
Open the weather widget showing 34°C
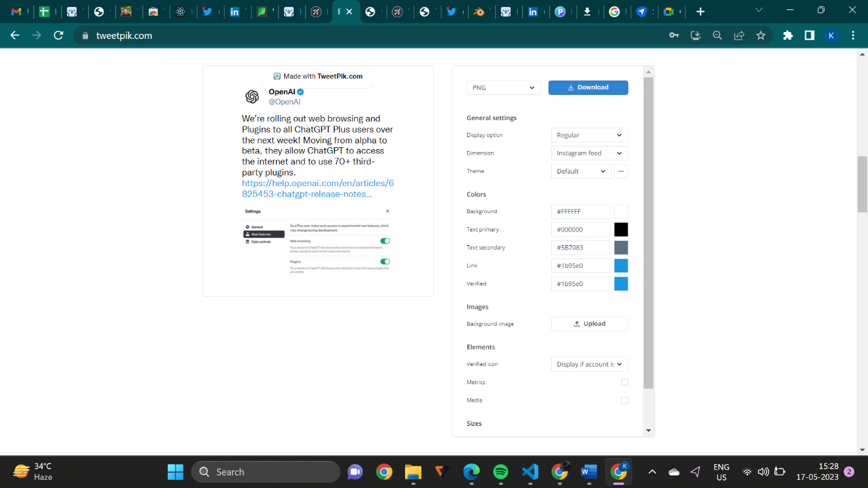click(x=33, y=472)
